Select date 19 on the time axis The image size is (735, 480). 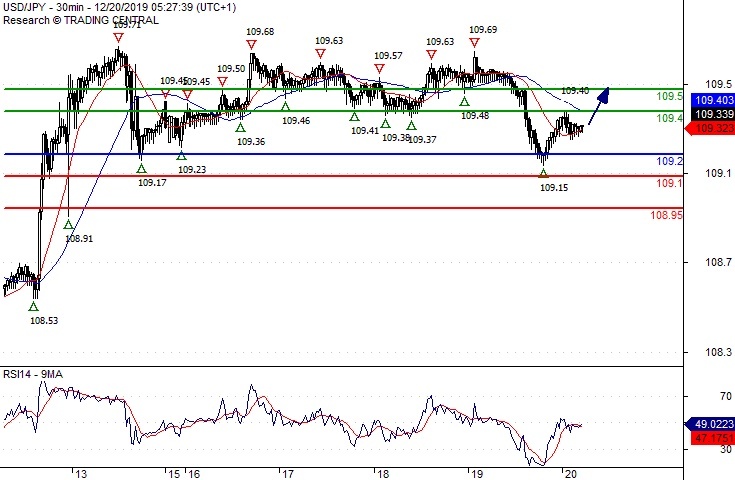point(477,474)
